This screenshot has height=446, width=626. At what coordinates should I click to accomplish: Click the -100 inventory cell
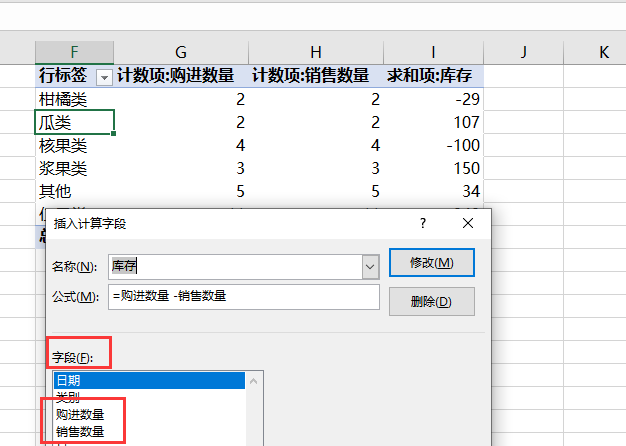tap(433, 145)
